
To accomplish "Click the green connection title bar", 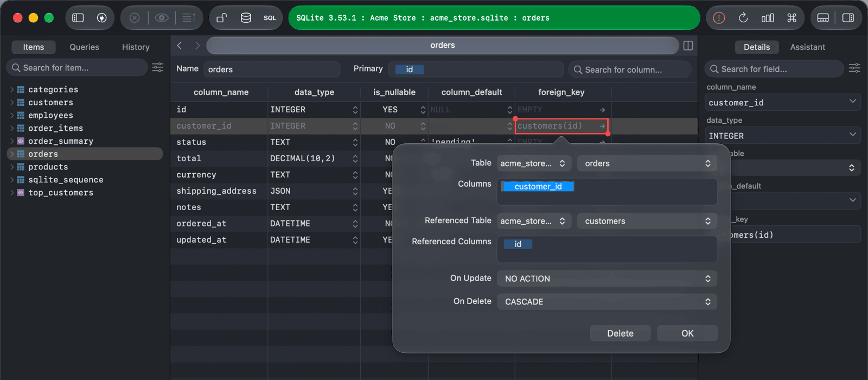I will pos(494,18).
